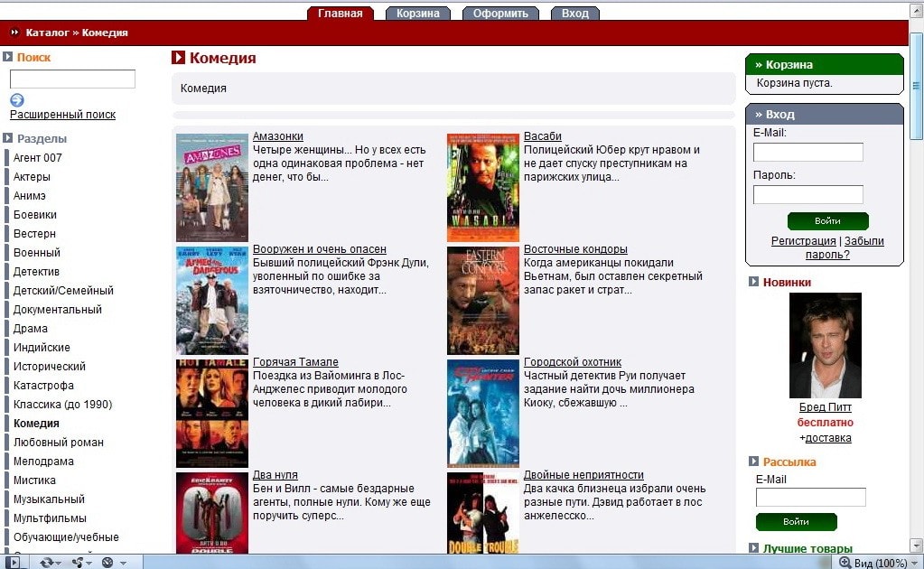Click the Корзина пуста. text
924x569 pixels.
click(x=794, y=83)
